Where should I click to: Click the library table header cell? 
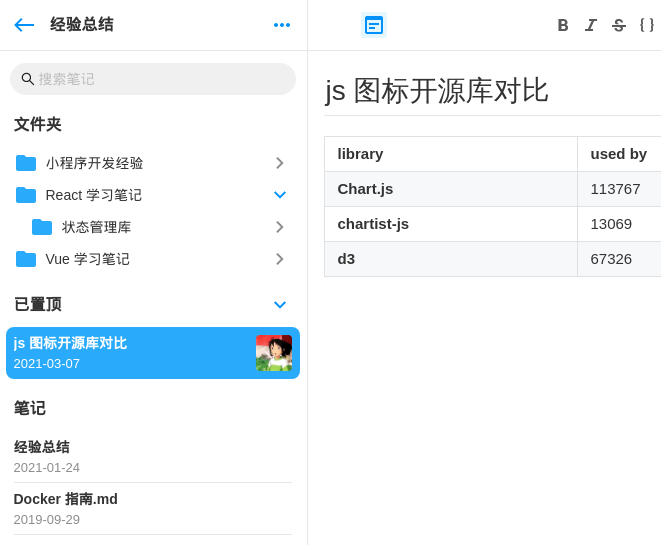(x=451, y=154)
